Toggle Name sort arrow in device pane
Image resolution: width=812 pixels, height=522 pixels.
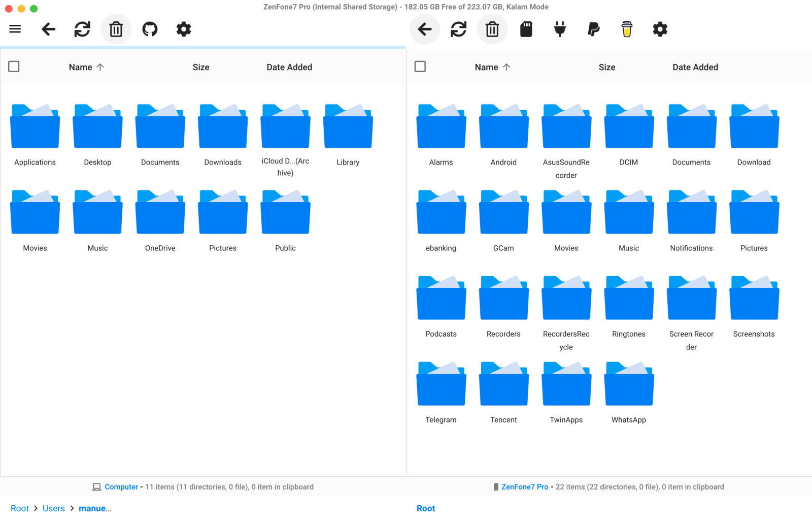506,67
